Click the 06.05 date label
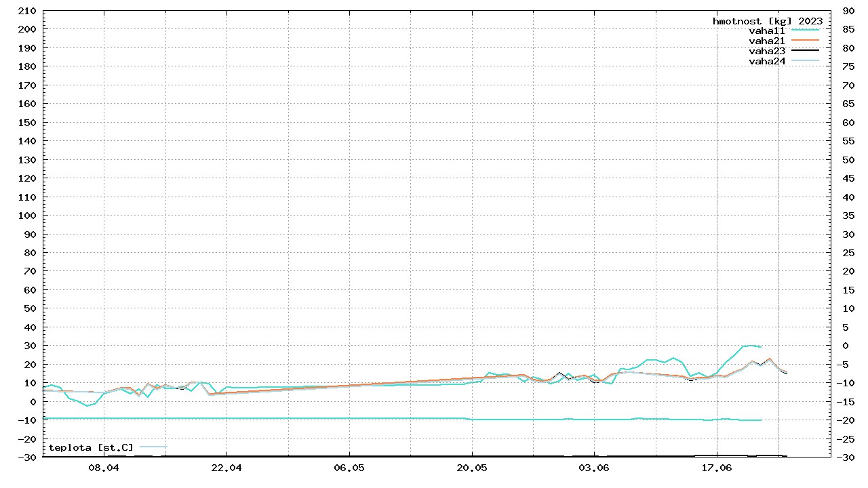 pyautogui.click(x=349, y=468)
